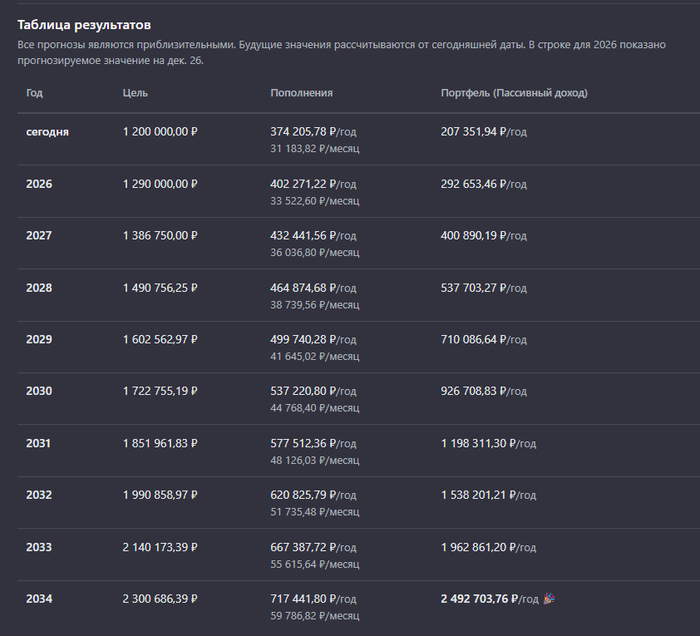This screenshot has width=700, height=636.
Task: Click the 2032 goal value 1 990 858,97 ₽
Action: coord(160,495)
